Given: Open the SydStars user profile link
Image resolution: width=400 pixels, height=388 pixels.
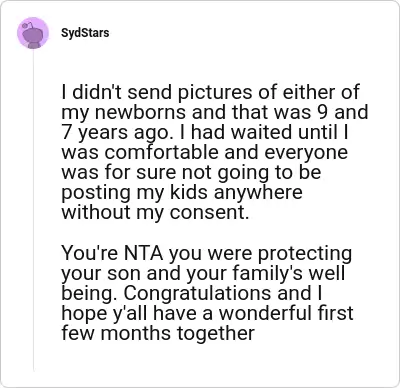Looking at the screenshot, I should coord(85,33).
